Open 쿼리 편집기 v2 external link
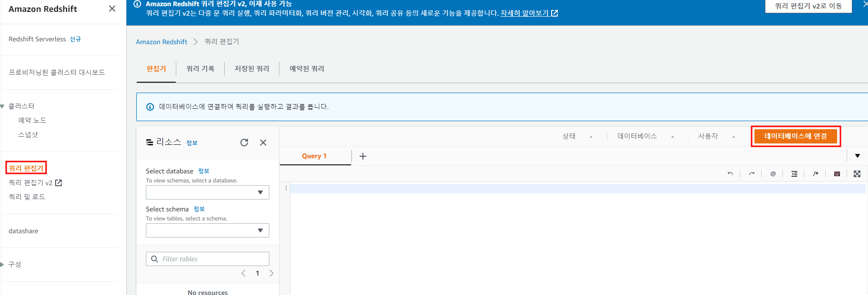The width and height of the screenshot is (868, 295). click(35, 182)
